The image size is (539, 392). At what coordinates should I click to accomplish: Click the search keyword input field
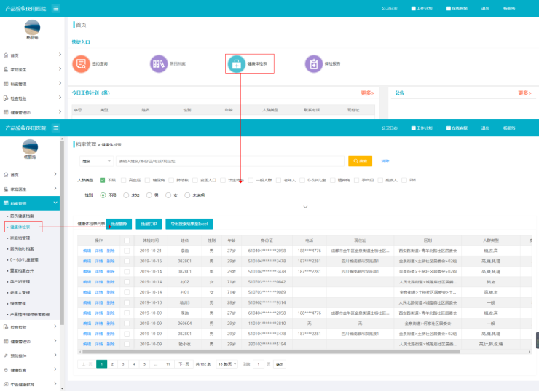click(229, 161)
